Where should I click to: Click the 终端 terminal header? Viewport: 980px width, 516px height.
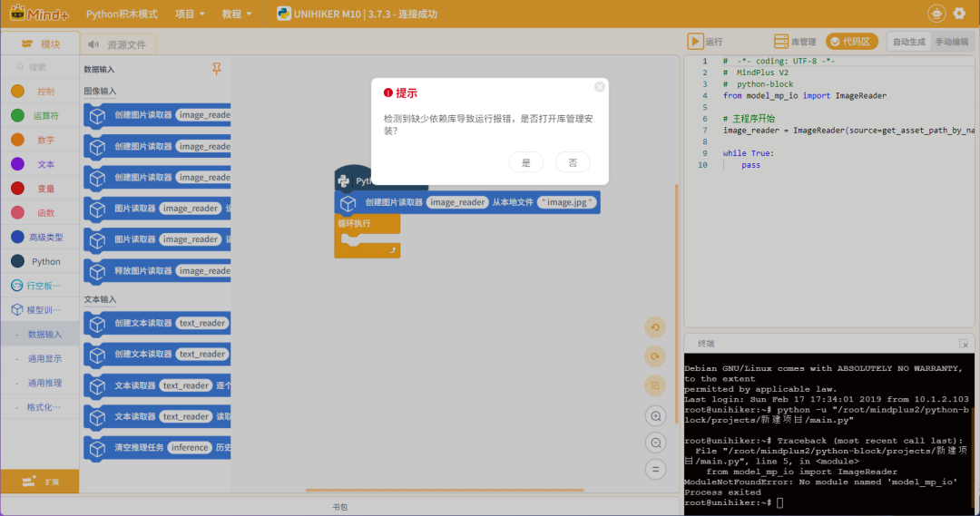click(x=706, y=344)
